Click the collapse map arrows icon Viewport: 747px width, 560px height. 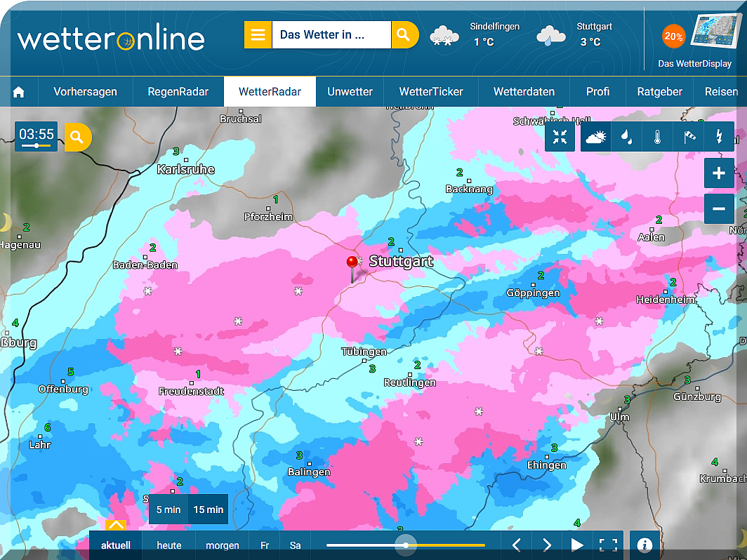point(560,137)
